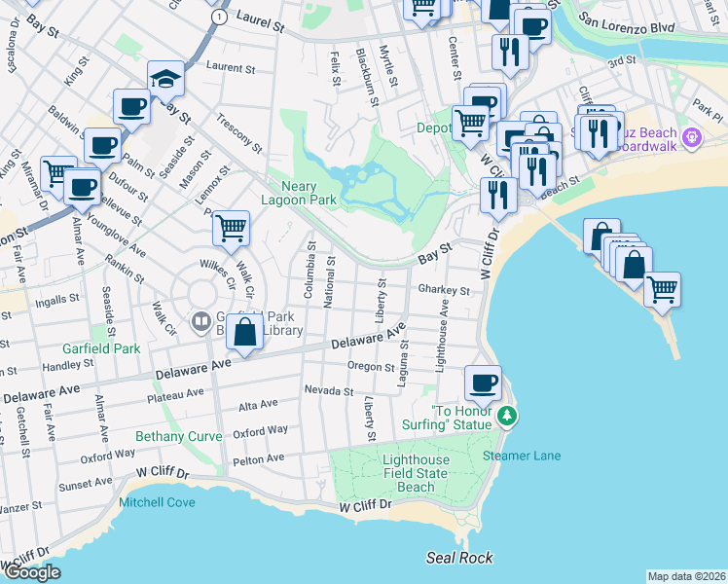Click the shopping cart marker near Miramar Dr
This screenshot has width=728, height=584.
coord(55,174)
